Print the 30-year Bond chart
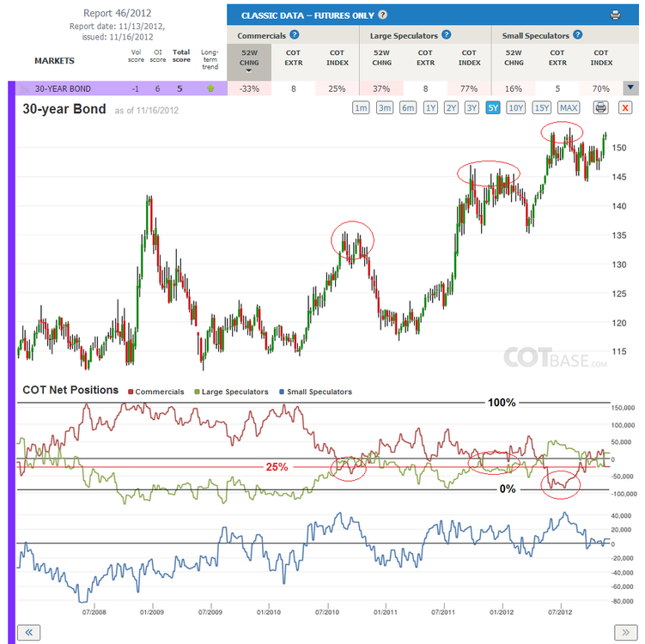Screen dimensions: 645x644 (600, 107)
